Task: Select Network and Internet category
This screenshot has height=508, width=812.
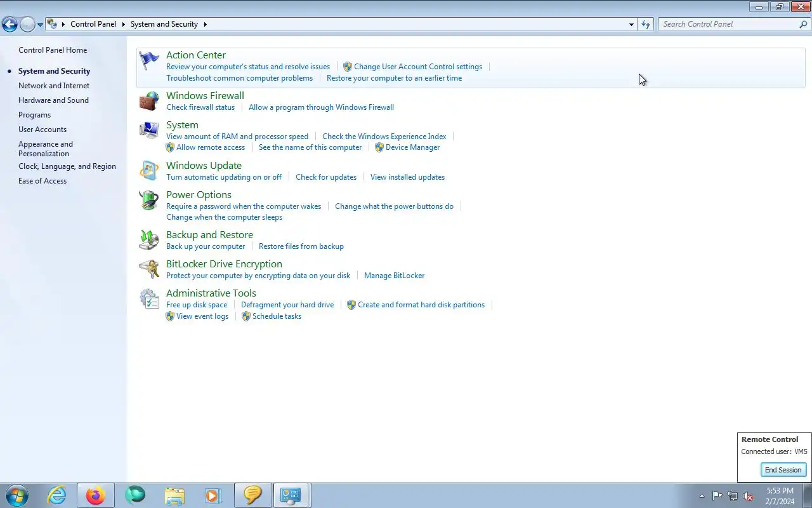Action: (x=54, y=86)
